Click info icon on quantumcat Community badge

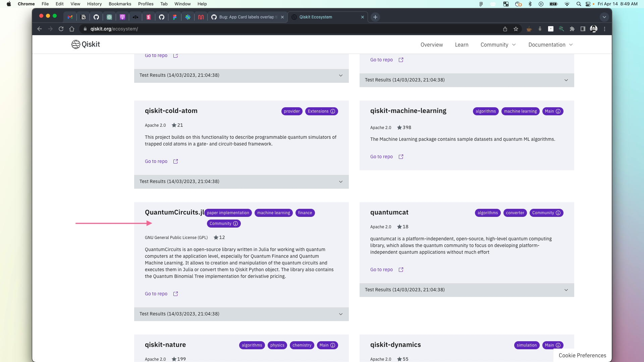(558, 213)
